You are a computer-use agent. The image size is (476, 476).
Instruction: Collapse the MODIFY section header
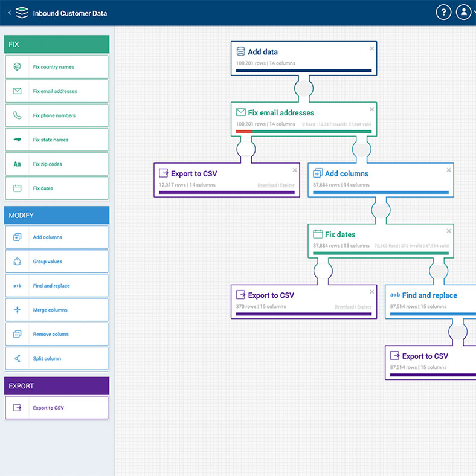57,215
